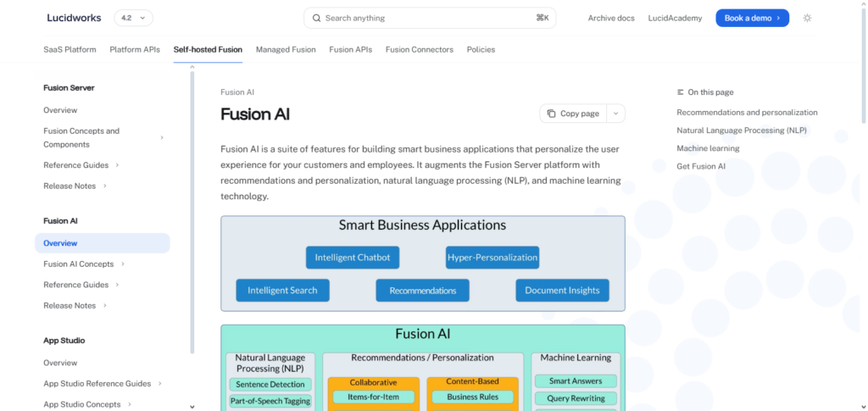Jump to Get Fusion AI section
Image resolution: width=868 pixels, height=411 pixels.
tap(701, 166)
